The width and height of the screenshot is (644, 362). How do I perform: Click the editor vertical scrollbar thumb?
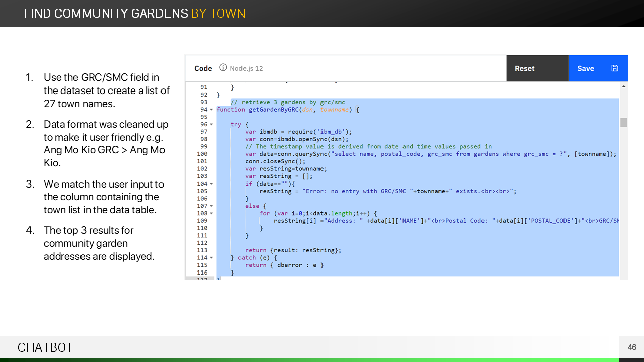(x=624, y=123)
